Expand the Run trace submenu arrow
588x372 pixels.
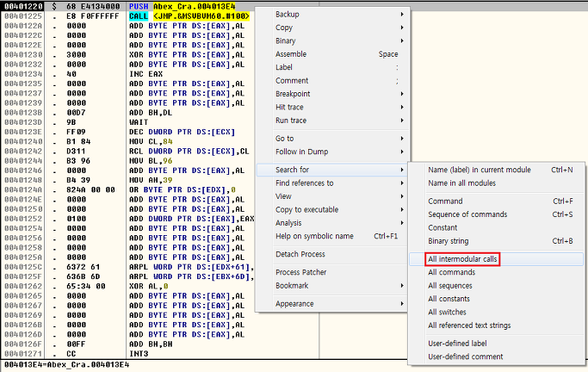pos(402,121)
